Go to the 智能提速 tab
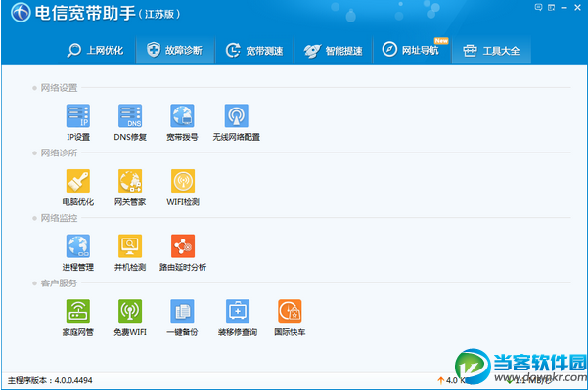The width and height of the screenshot is (588, 391). point(334,50)
